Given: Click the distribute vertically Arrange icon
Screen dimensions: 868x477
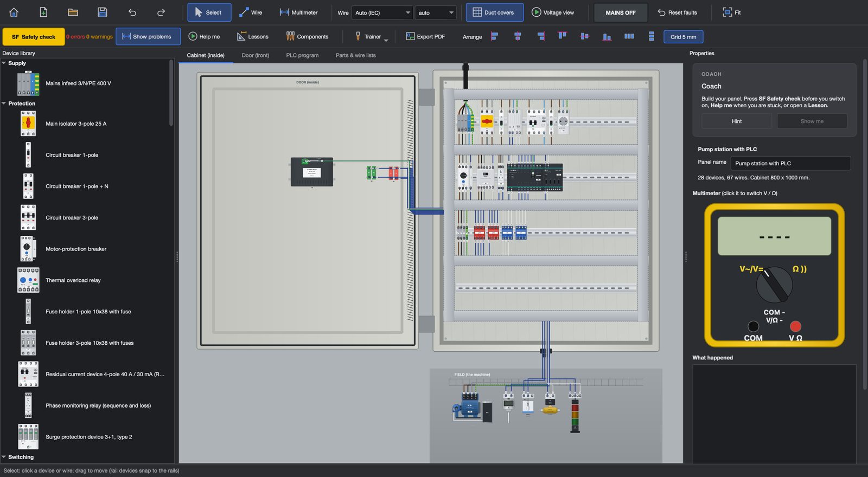Looking at the screenshot, I should click(651, 36).
